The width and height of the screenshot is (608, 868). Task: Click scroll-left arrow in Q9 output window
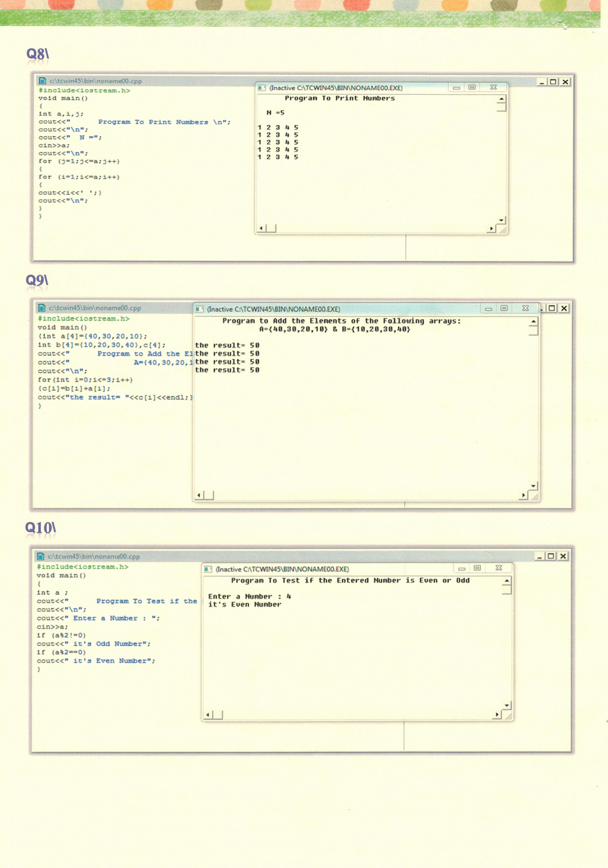199,495
